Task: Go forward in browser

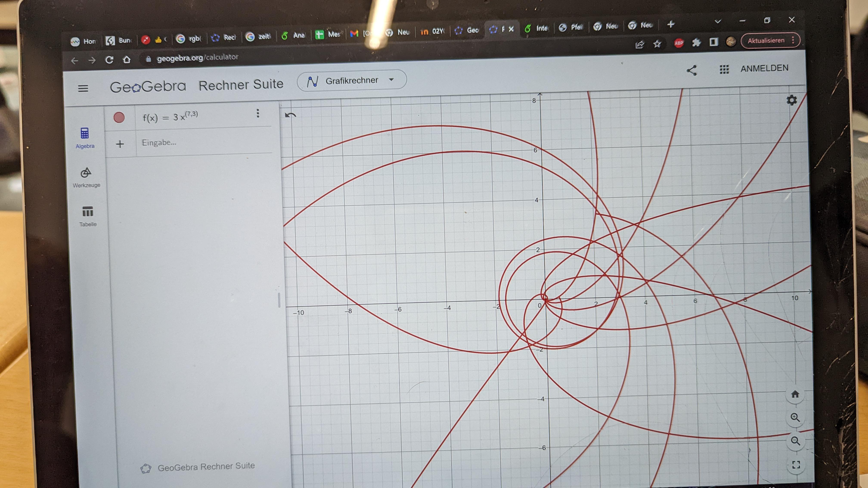Action: tap(92, 61)
